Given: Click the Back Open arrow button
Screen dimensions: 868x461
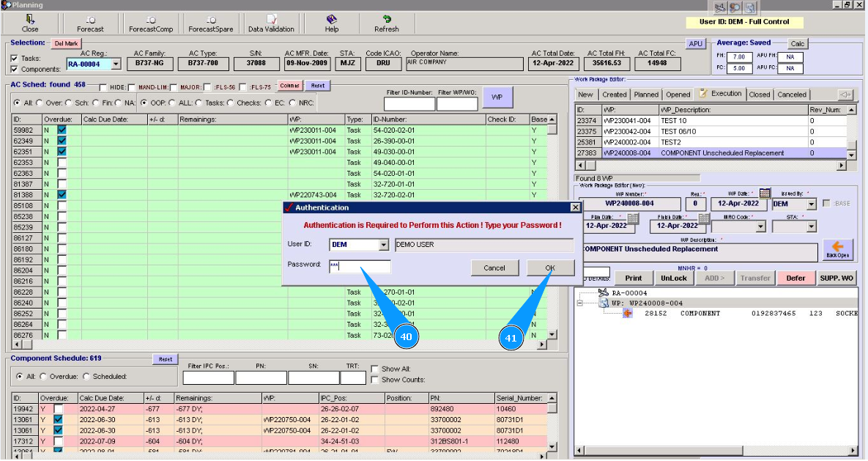Looking at the screenshot, I should click(x=837, y=250).
